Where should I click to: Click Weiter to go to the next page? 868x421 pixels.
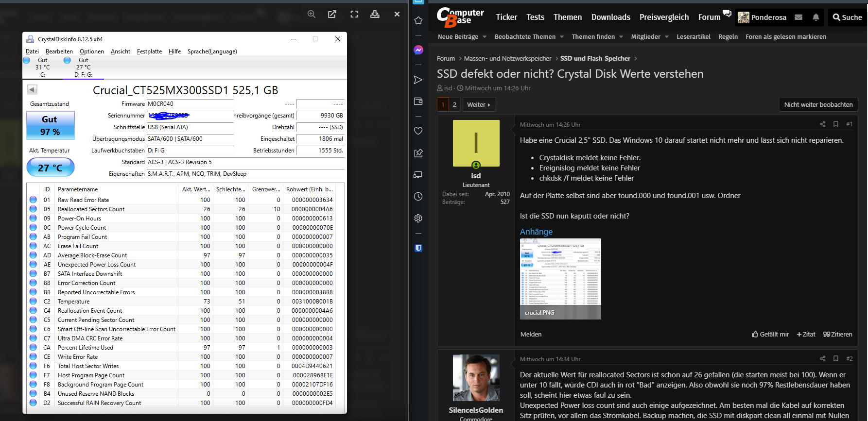[479, 104]
